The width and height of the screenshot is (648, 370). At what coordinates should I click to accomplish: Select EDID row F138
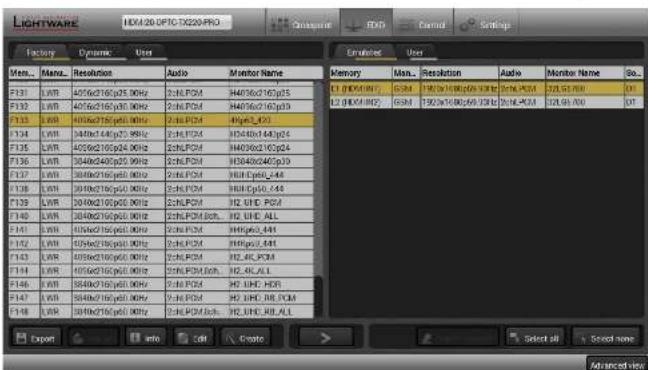[x=161, y=189]
